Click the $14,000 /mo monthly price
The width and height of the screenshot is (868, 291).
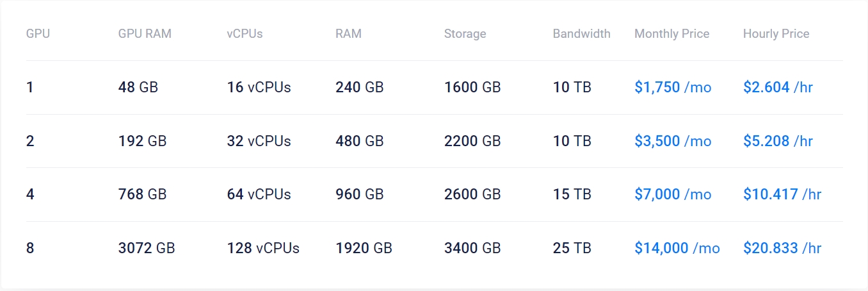(677, 248)
